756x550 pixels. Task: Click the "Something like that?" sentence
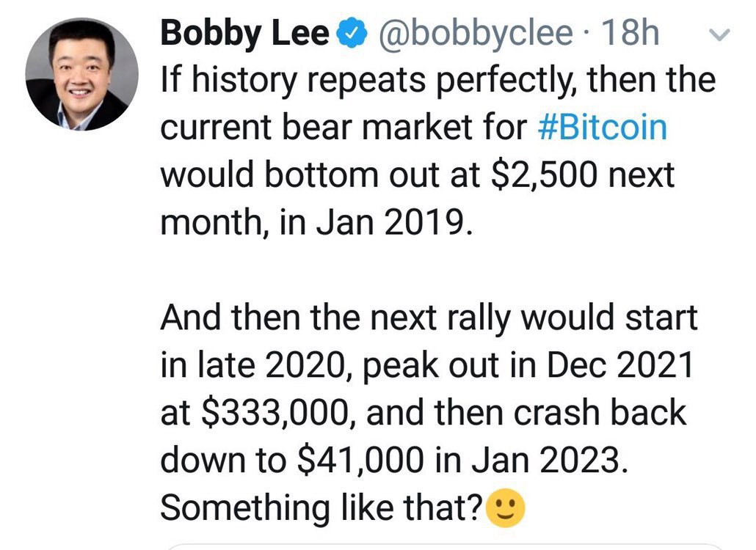(x=321, y=507)
